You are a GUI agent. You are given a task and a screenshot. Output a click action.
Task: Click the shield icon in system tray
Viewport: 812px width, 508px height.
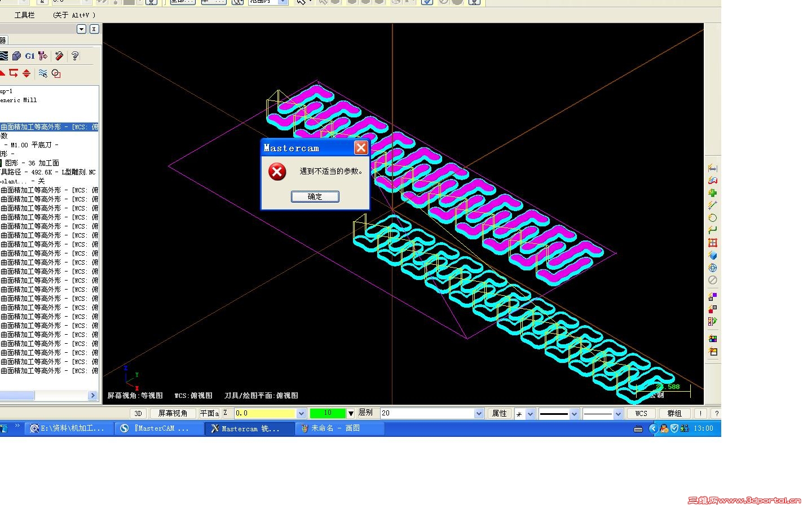(x=674, y=428)
